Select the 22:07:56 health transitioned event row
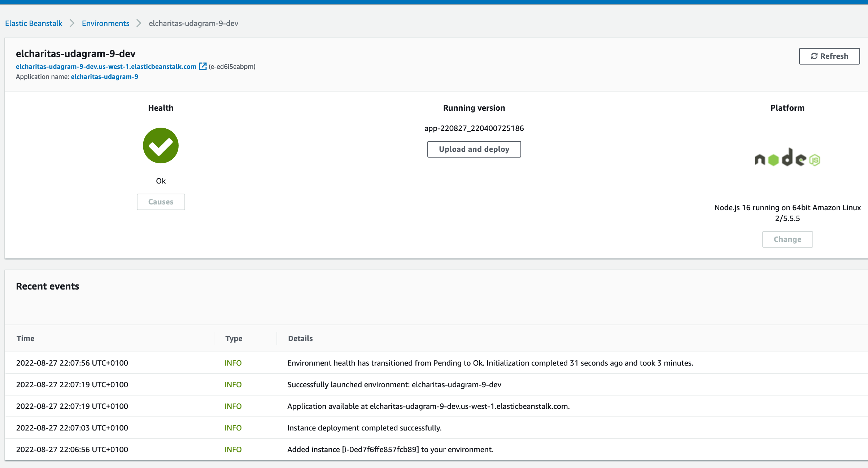Viewport: 868px width, 468px height. 490,363
